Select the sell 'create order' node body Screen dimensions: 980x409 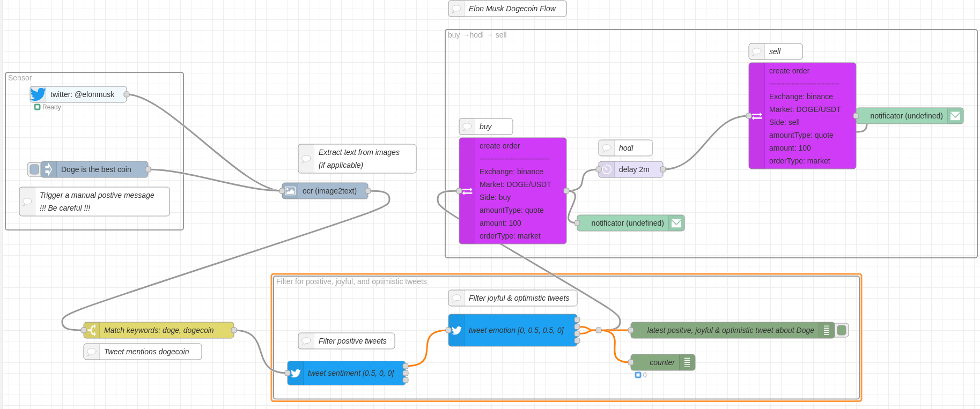click(802, 116)
